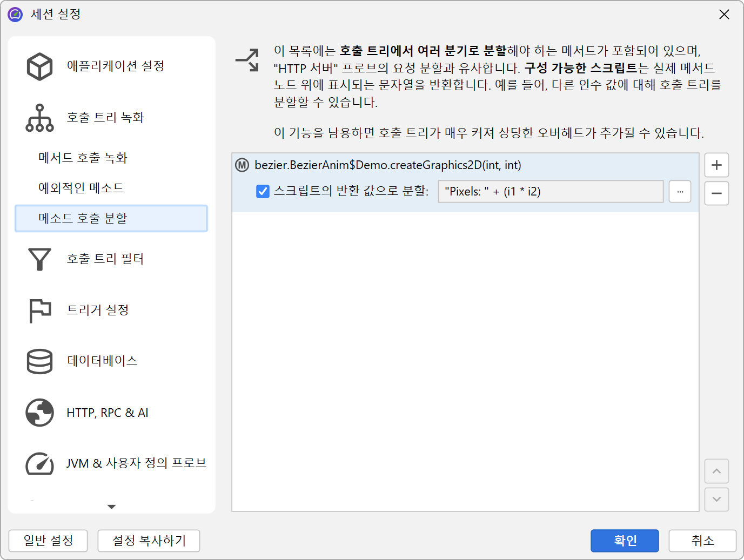Click the gauge icon for JVM & 사용자 정의 프로브
Screen dimensions: 744x560
pos(39,463)
